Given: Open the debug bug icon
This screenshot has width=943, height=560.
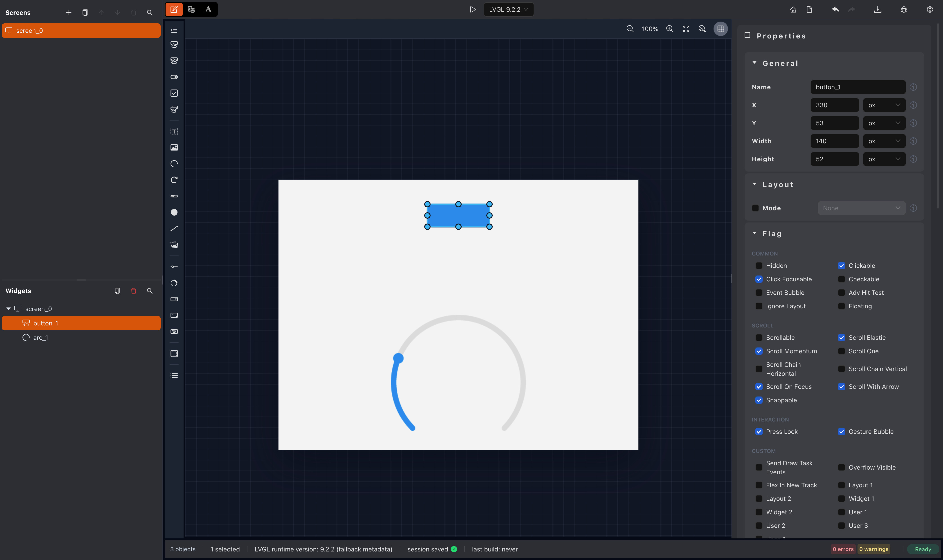Looking at the screenshot, I should click(x=904, y=9).
